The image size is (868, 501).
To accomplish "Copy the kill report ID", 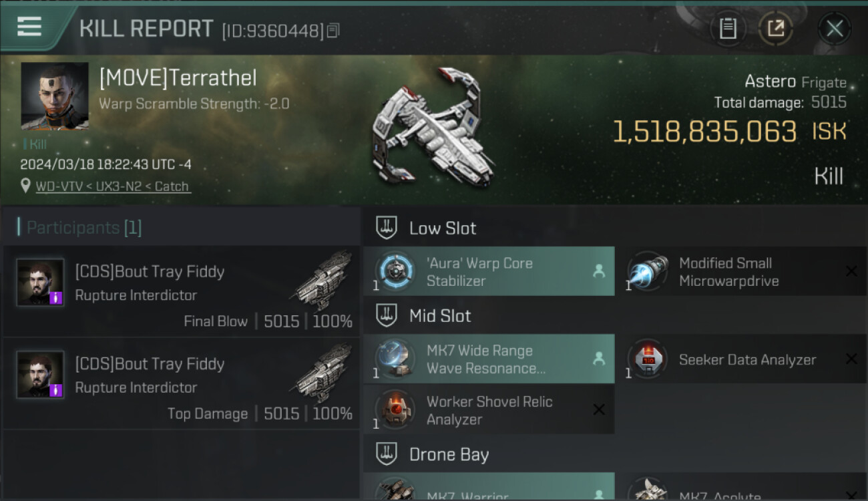I will [334, 30].
